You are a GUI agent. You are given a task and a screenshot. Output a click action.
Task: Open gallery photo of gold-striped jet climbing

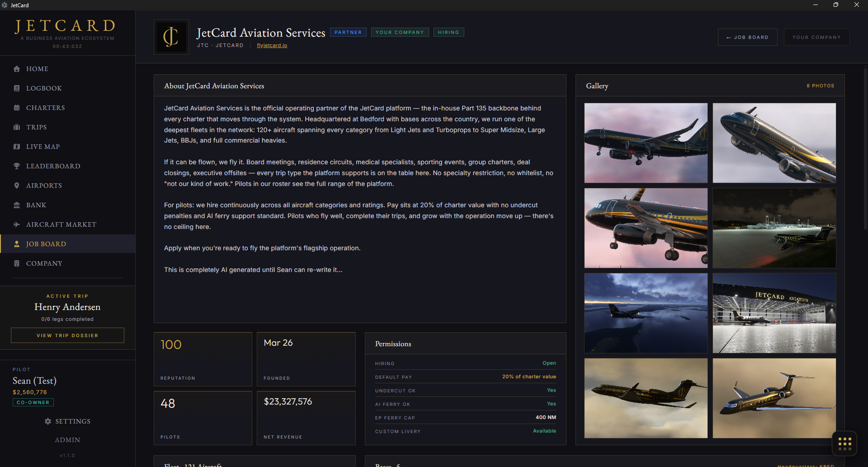pyautogui.click(x=774, y=143)
